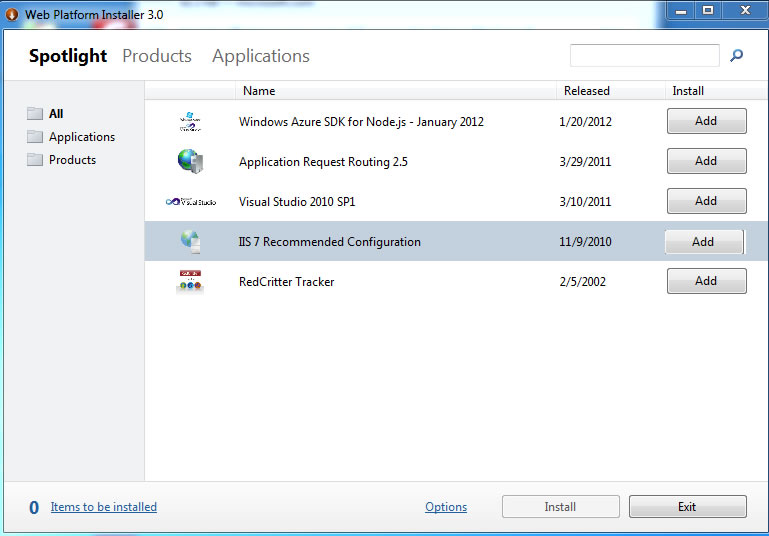Click the 0 items count number
The image size is (769, 536).
click(34, 508)
